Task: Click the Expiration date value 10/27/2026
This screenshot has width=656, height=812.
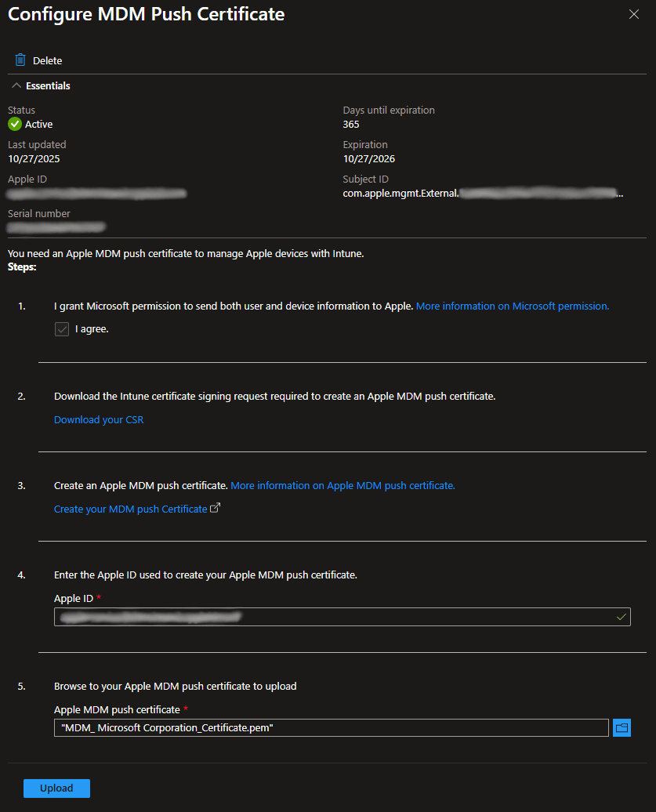Action: [x=368, y=158]
